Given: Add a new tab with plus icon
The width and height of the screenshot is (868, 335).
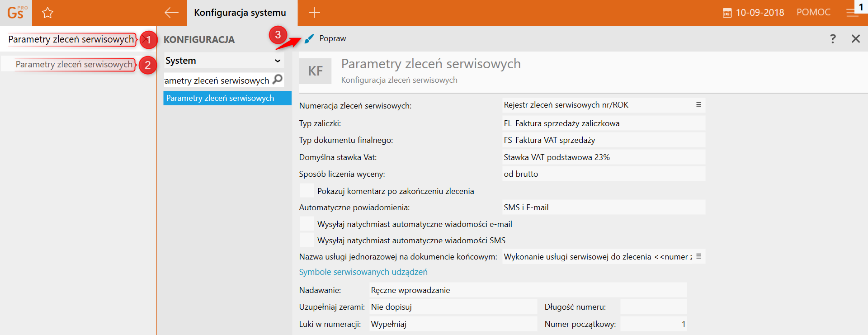Looking at the screenshot, I should coord(315,13).
